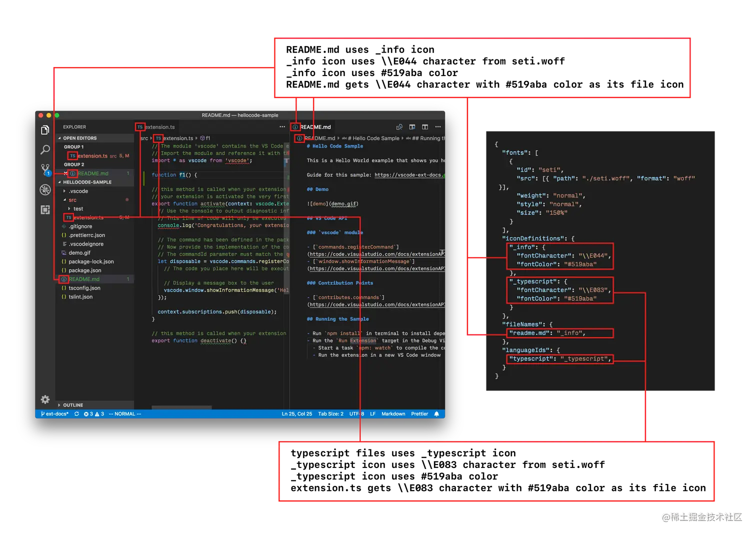This screenshot has height=536, width=756.
Task: Click the close X beside README.md in Group 2
Action: click(x=65, y=173)
